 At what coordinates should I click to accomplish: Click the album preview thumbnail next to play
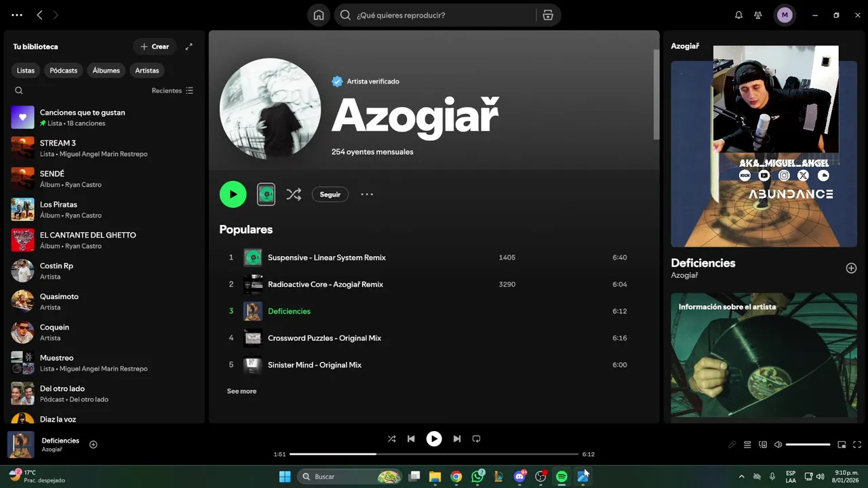coord(266,195)
